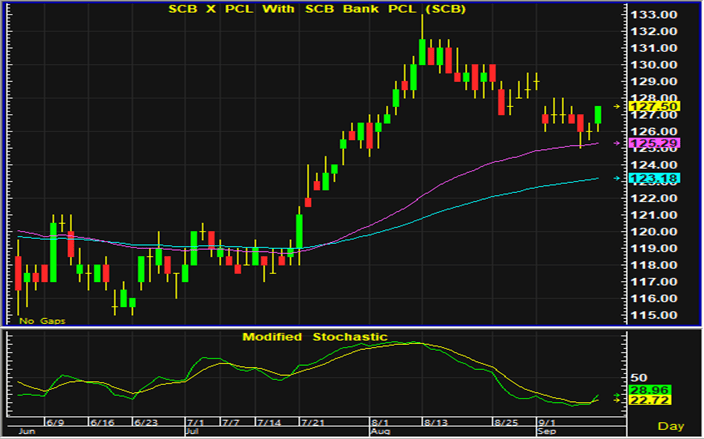Click the Jul month label on axis
This screenshot has height=439, width=704.
point(193,434)
